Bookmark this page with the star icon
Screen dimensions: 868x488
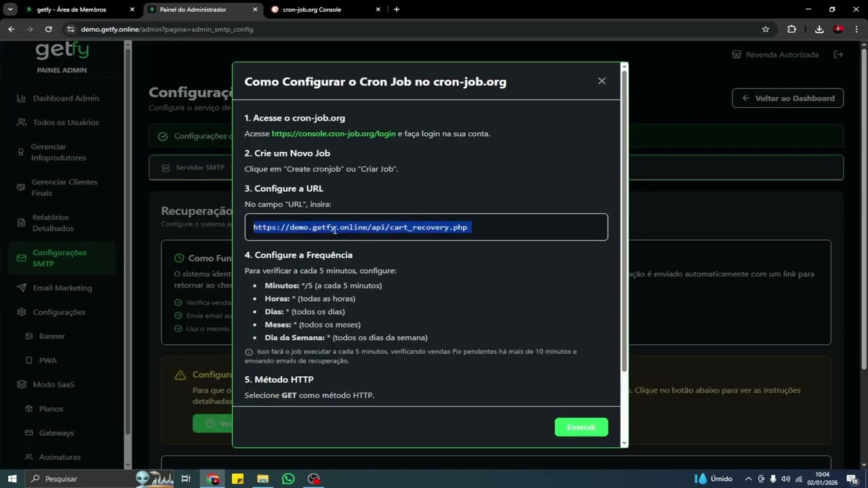766,29
